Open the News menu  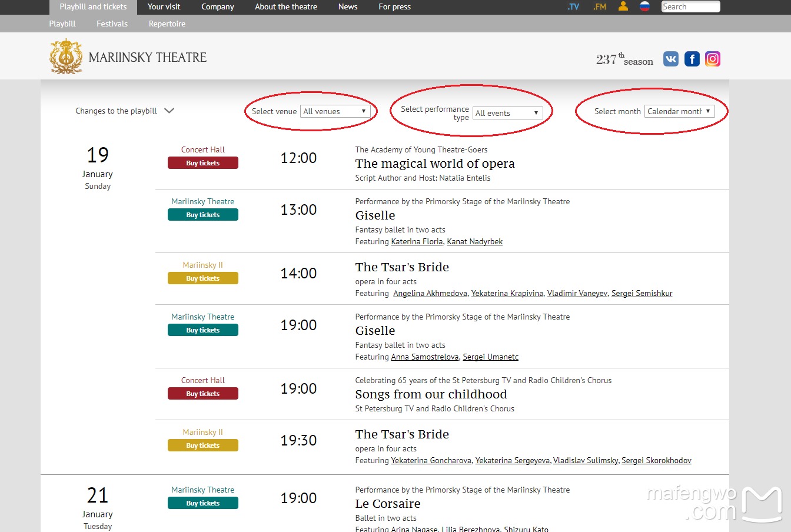coord(348,7)
